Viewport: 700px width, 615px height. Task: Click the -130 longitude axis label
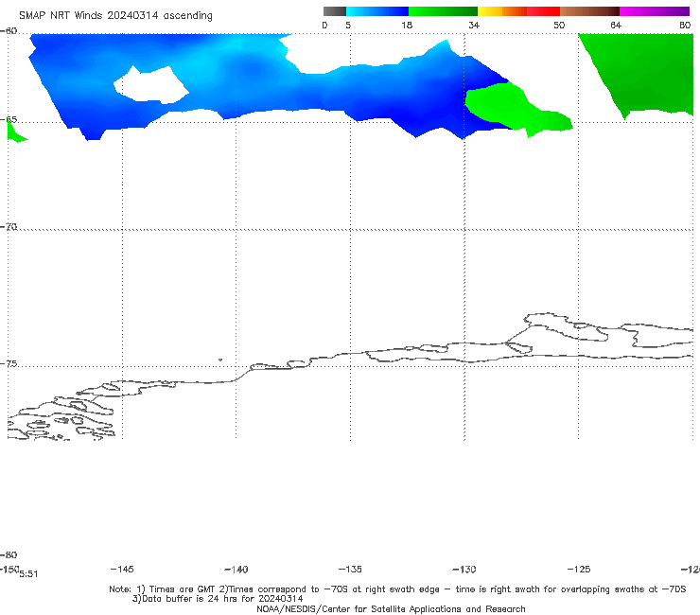(x=464, y=569)
